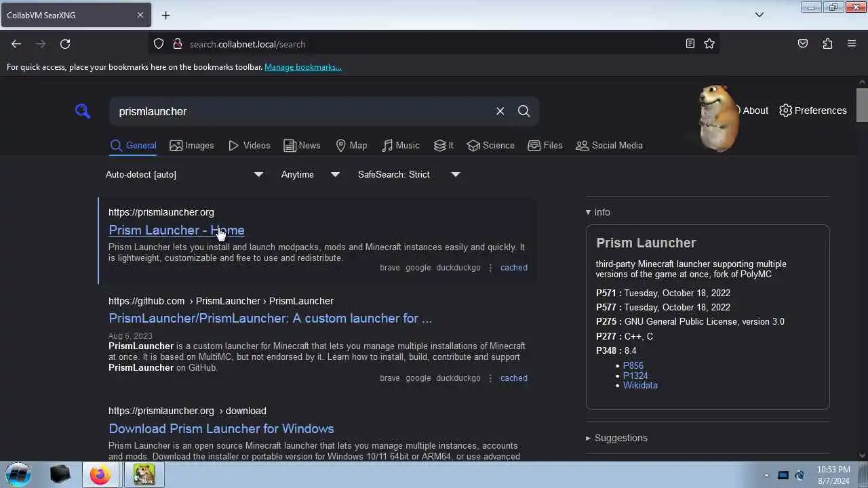Open a new tab with the plus icon
Screen dimensions: 868x488
[165, 15]
